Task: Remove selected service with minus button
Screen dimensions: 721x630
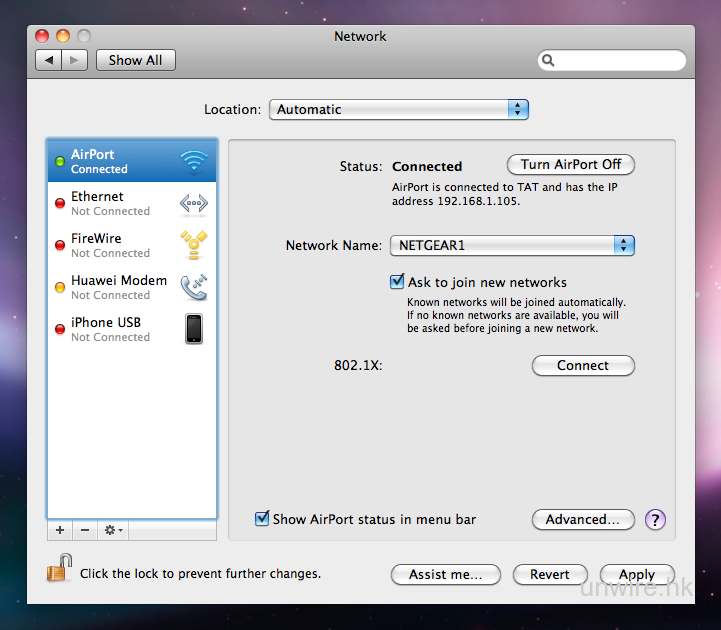Action: (x=85, y=530)
